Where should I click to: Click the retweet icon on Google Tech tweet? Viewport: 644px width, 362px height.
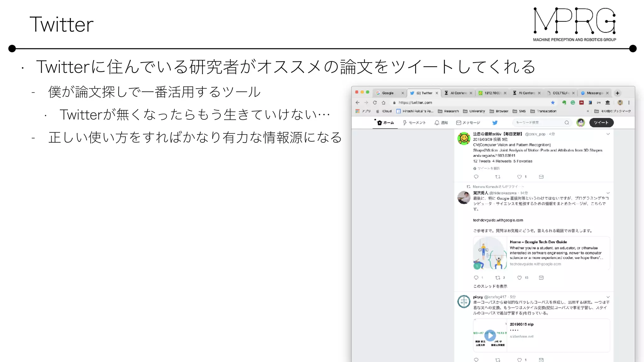tap(498, 277)
